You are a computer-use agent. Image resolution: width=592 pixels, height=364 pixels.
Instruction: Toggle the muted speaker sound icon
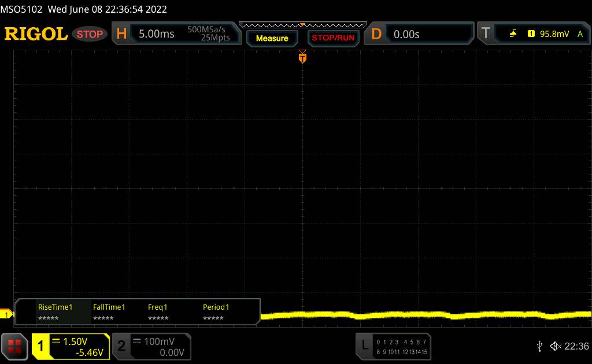tap(556, 346)
